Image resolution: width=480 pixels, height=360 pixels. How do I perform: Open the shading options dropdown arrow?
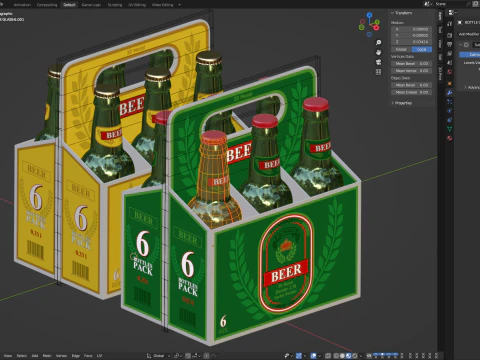361,356
